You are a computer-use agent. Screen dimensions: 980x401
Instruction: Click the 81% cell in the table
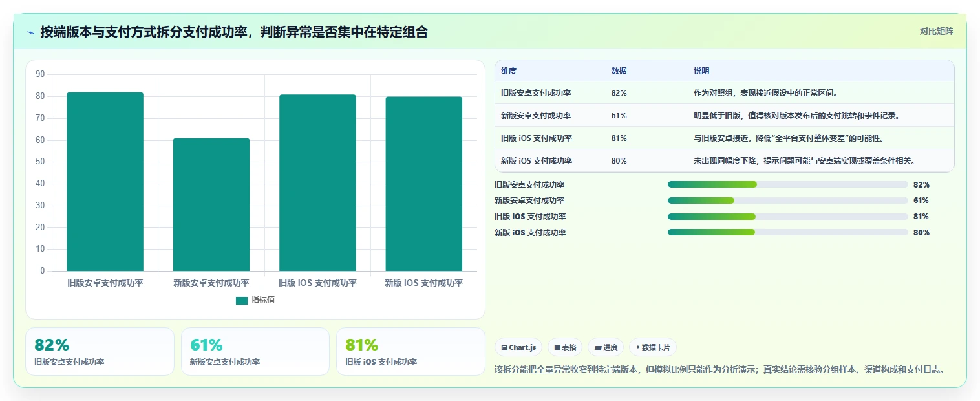coord(619,138)
